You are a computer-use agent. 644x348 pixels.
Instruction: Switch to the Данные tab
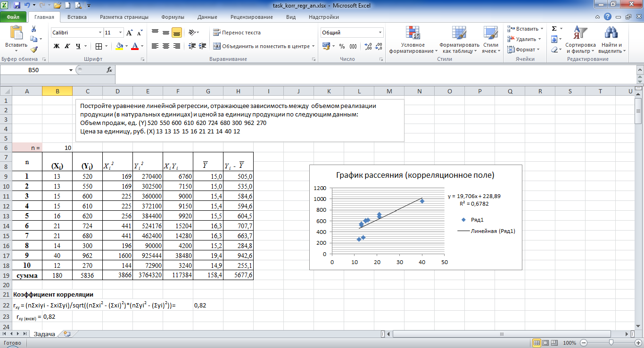pyautogui.click(x=207, y=17)
